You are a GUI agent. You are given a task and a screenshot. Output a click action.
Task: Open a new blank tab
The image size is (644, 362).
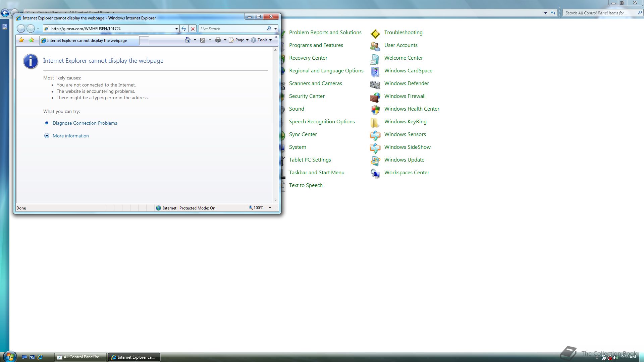click(x=144, y=41)
